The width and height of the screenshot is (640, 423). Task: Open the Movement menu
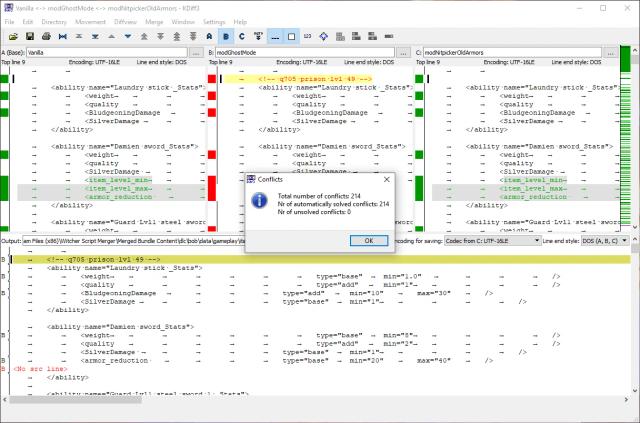pyautogui.click(x=90, y=22)
